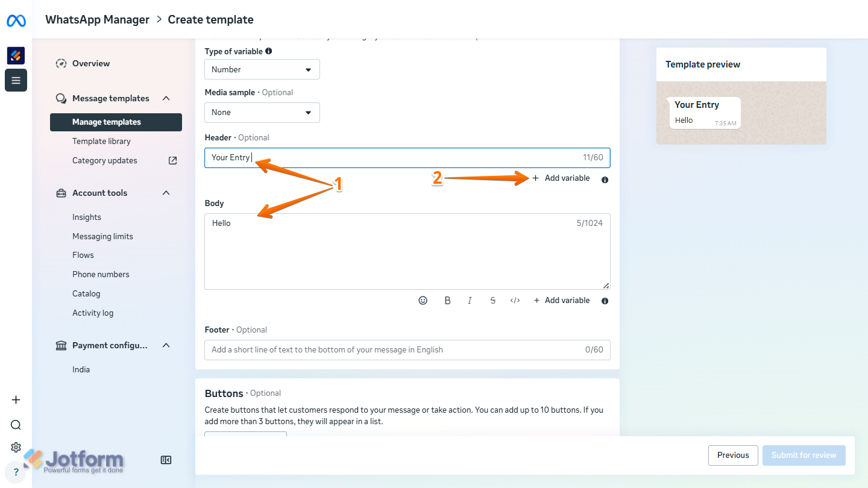Viewport: 868px width, 488px height.
Task: Collapse sidebar using panel icon
Action: [x=166, y=460]
